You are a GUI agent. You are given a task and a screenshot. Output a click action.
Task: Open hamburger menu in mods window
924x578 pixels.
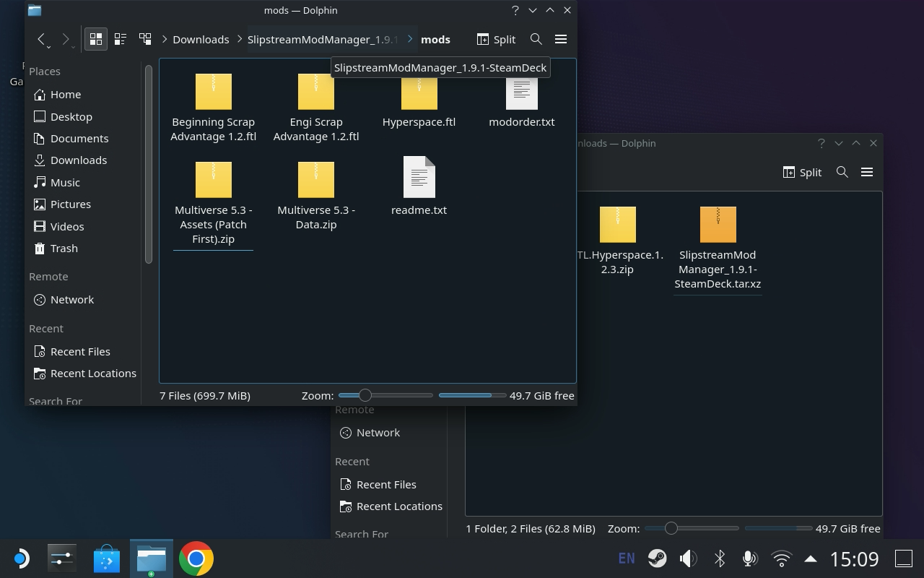pyautogui.click(x=561, y=39)
